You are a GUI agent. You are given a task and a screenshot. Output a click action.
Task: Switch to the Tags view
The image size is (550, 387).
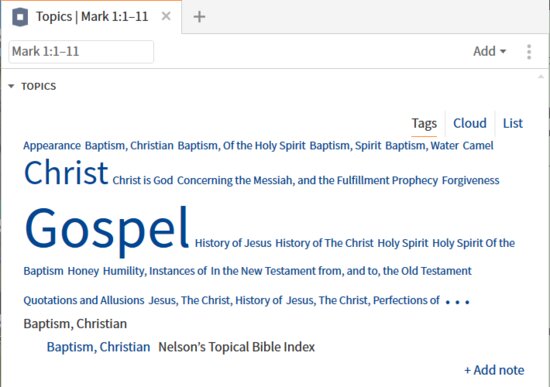pyautogui.click(x=424, y=123)
